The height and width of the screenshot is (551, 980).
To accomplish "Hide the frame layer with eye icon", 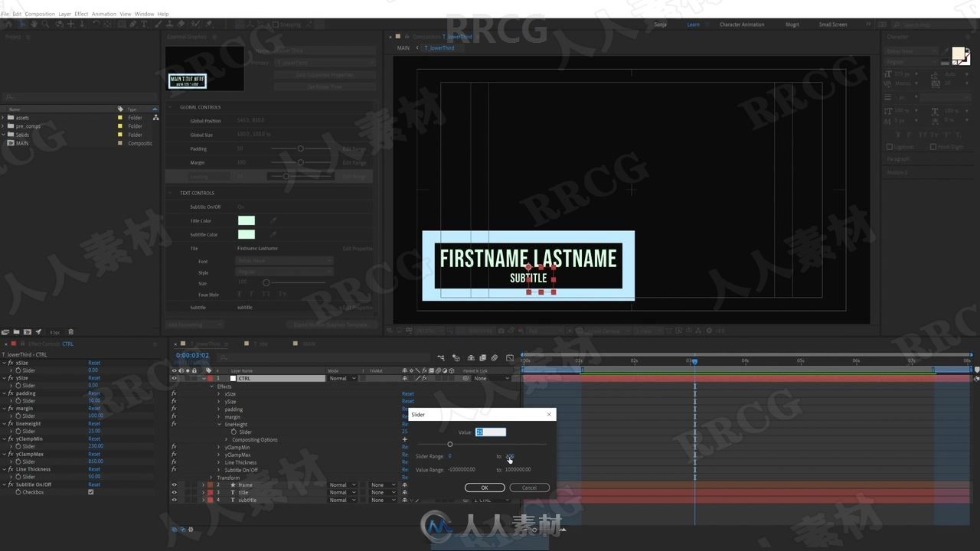I will tap(174, 484).
